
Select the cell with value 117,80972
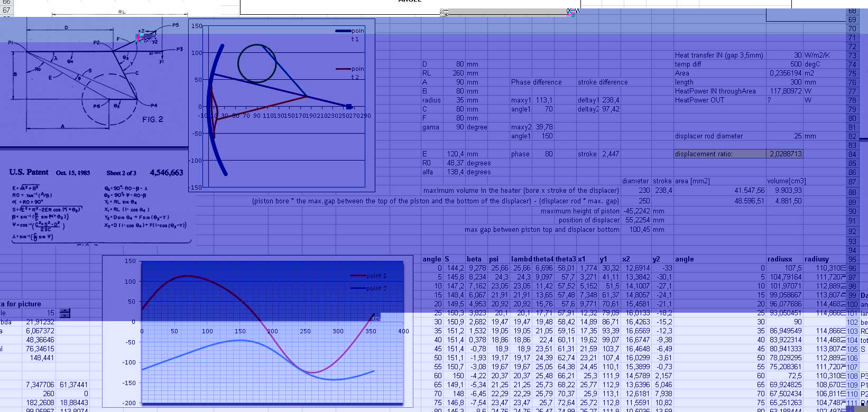[785, 91]
